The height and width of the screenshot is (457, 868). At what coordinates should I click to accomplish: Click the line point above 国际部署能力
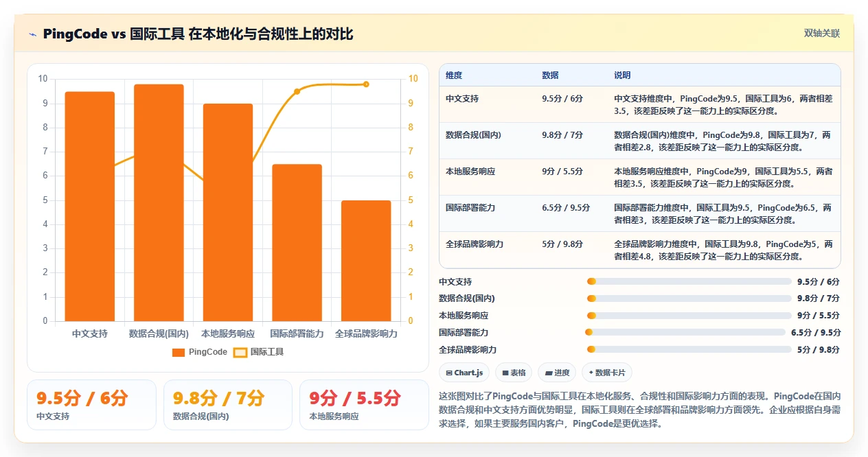tap(297, 91)
